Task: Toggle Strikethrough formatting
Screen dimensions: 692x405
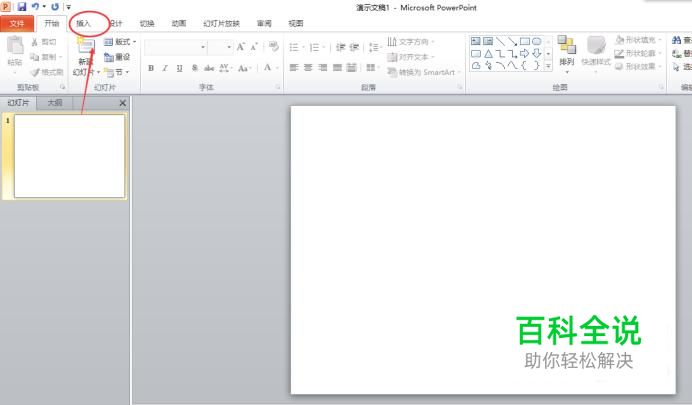Action: point(209,68)
